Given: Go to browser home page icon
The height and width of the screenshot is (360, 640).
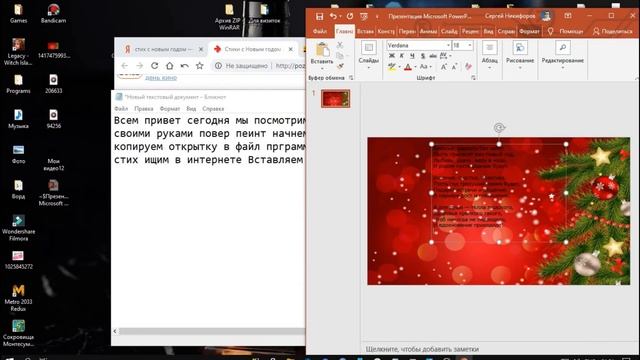Looking at the screenshot, I should click(x=169, y=65).
